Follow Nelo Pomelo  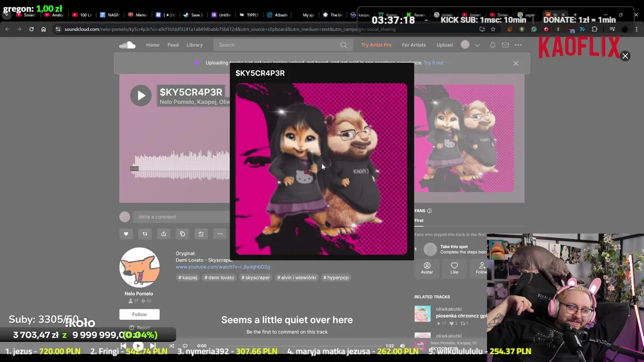(x=139, y=314)
